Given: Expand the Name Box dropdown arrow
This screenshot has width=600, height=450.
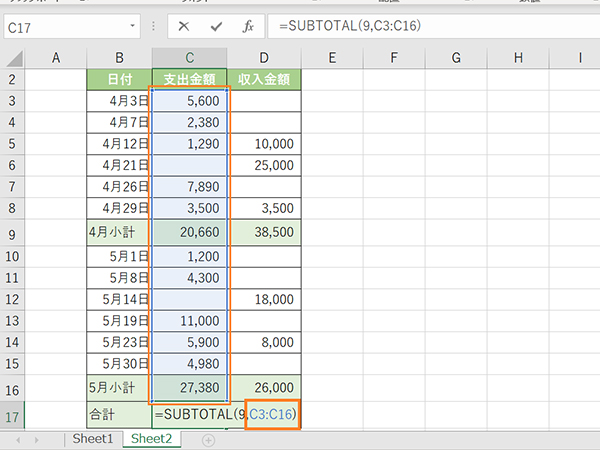Looking at the screenshot, I should pos(133,27).
